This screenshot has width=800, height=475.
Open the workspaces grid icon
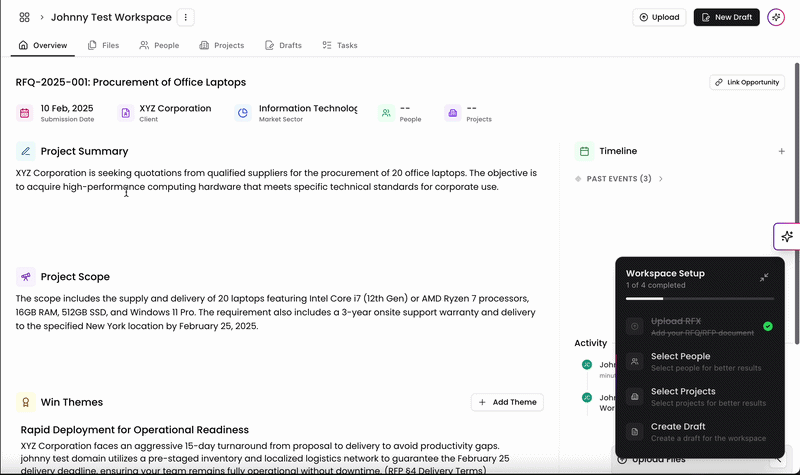click(24, 17)
